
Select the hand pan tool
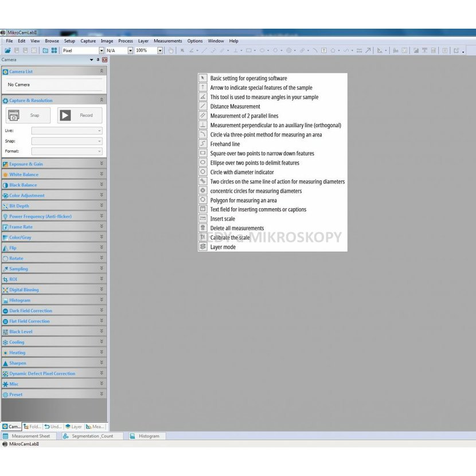click(x=171, y=50)
